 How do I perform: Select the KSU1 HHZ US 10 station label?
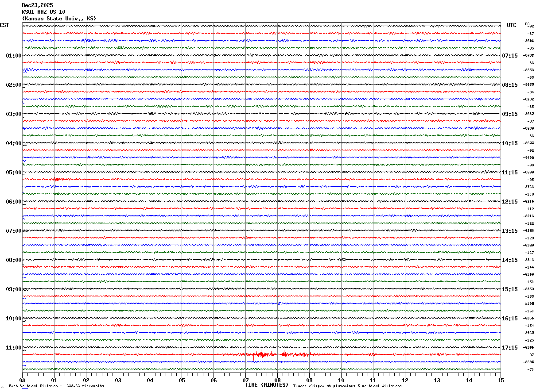tap(43, 12)
